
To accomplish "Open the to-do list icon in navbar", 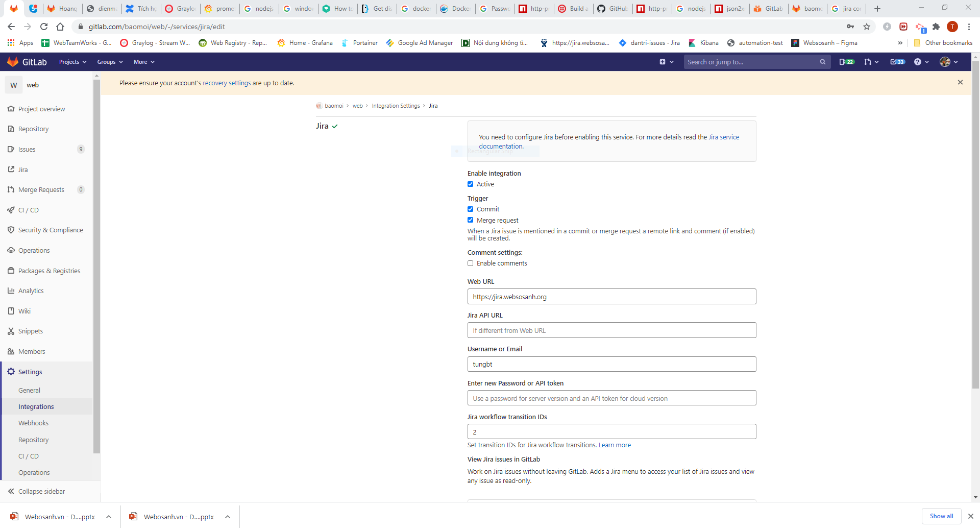I will click(897, 62).
